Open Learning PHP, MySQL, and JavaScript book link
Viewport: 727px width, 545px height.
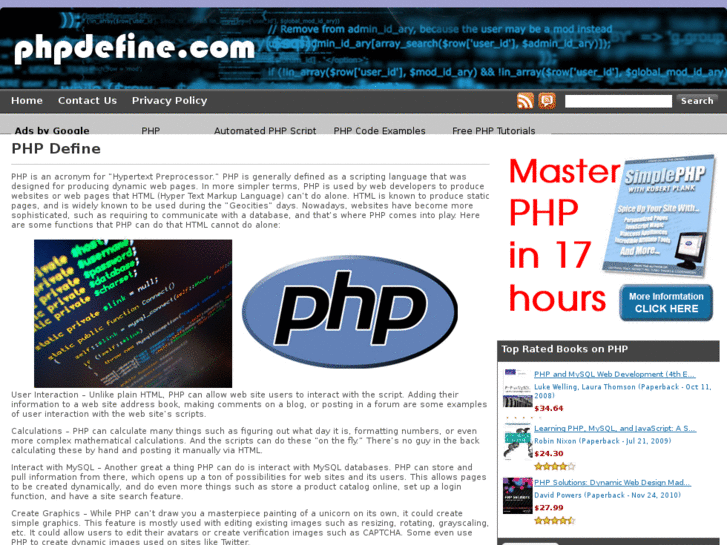[x=615, y=429]
